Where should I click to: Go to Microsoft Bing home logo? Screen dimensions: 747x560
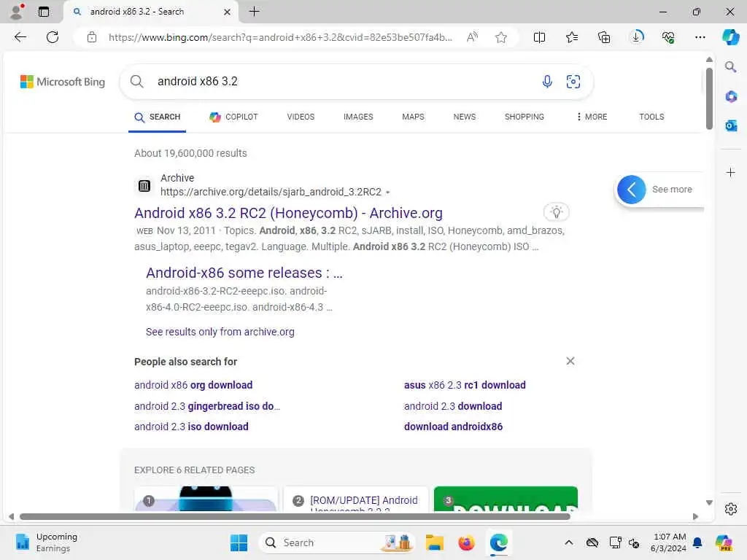click(63, 82)
